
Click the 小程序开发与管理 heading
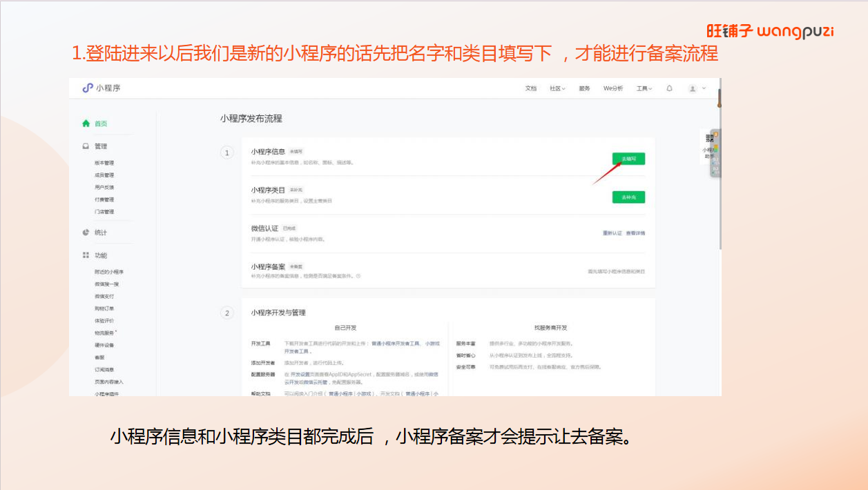[x=278, y=313]
